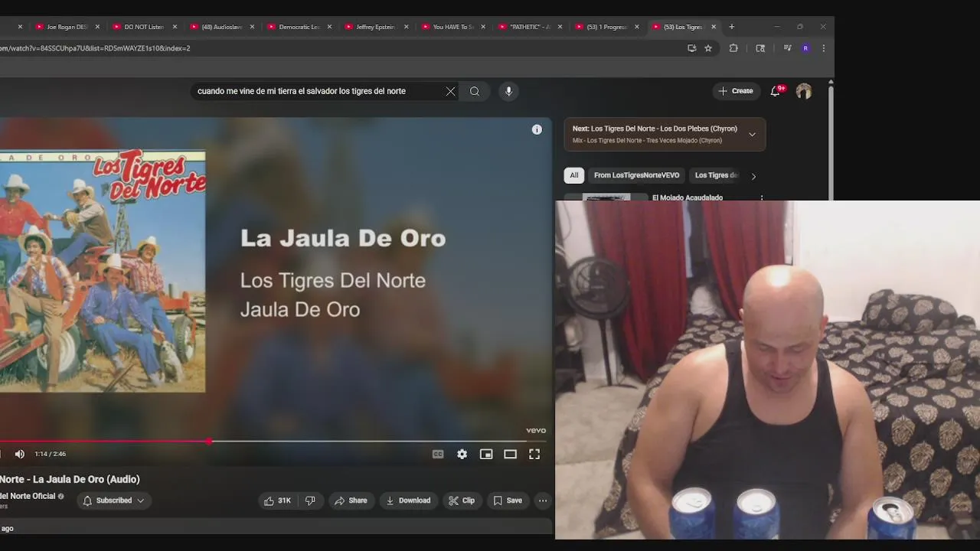The width and height of the screenshot is (980, 551).
Task: Click the vevo logo on the player
Action: 536,430
